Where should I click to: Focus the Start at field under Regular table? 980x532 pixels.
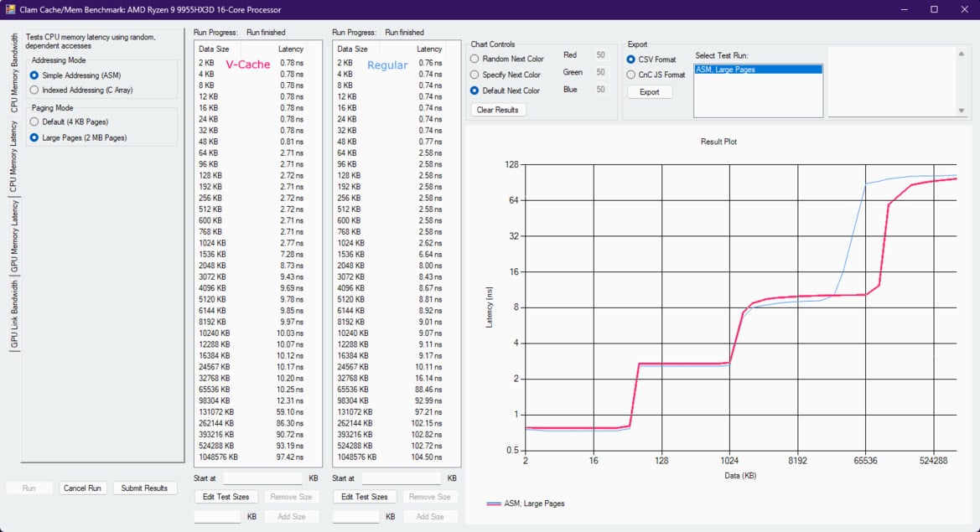click(402, 478)
